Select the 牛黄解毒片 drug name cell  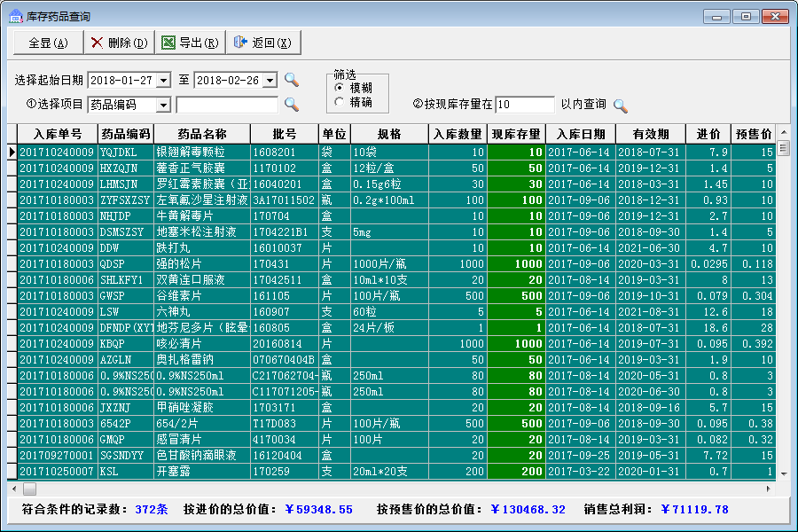[x=202, y=215]
